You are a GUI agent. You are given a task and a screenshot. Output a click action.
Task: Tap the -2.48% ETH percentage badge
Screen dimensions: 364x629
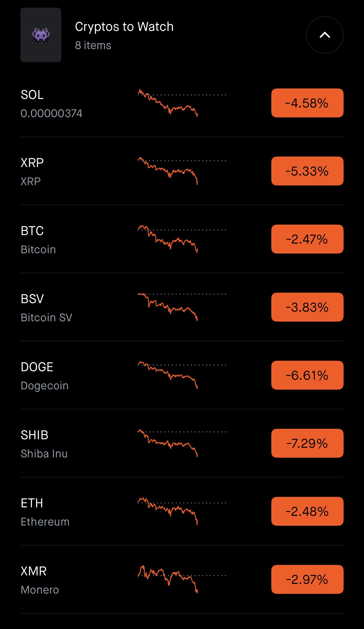coord(307,511)
